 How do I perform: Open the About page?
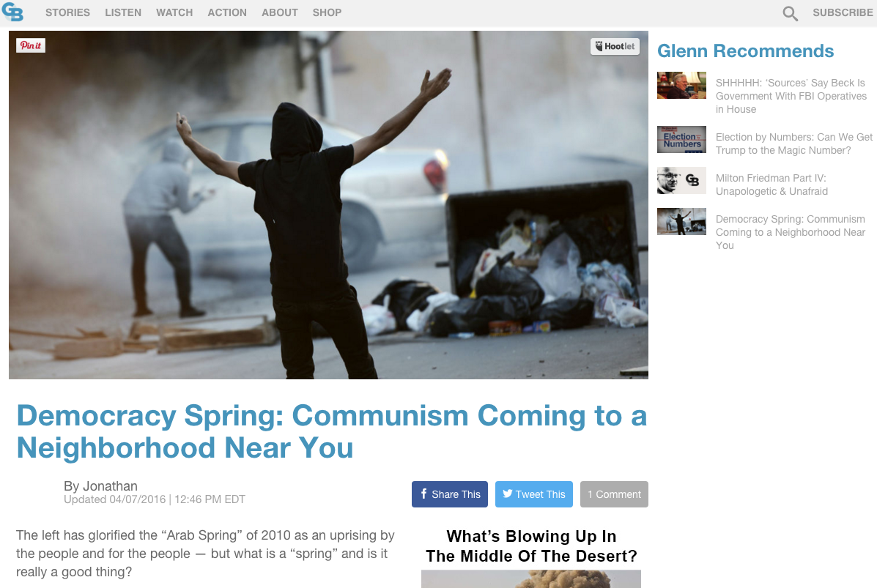[280, 12]
